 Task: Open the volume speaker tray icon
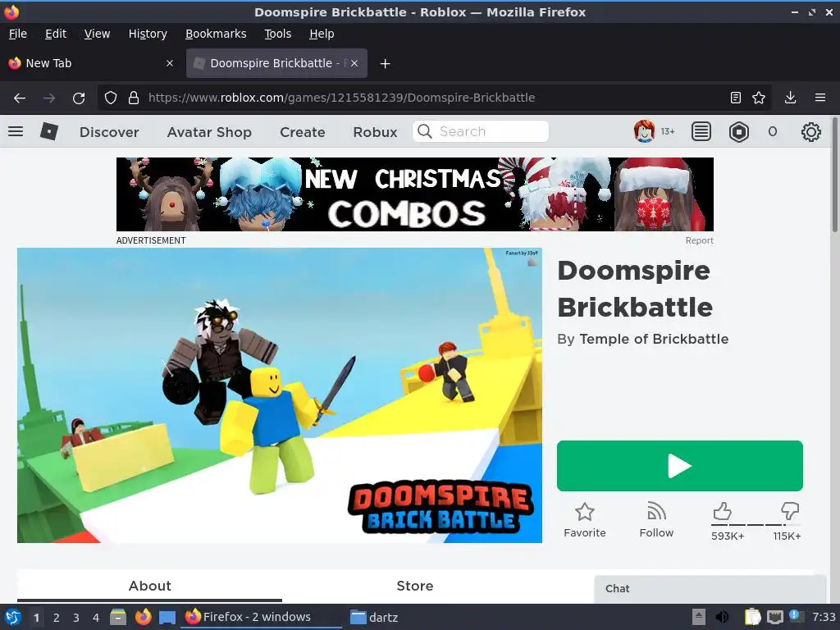(722, 617)
